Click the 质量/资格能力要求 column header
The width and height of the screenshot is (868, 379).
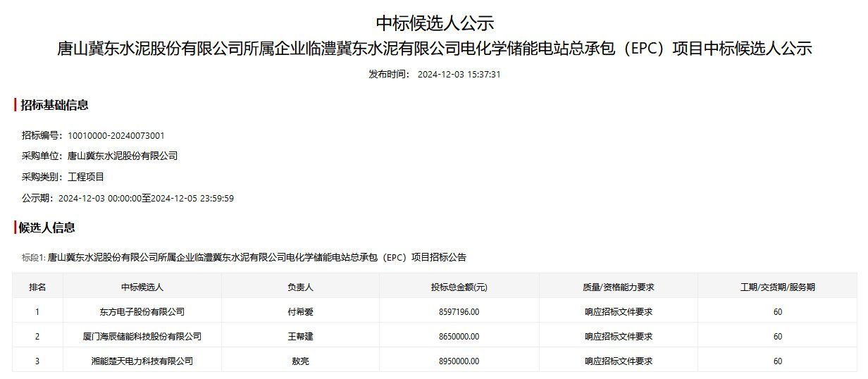[x=619, y=287]
